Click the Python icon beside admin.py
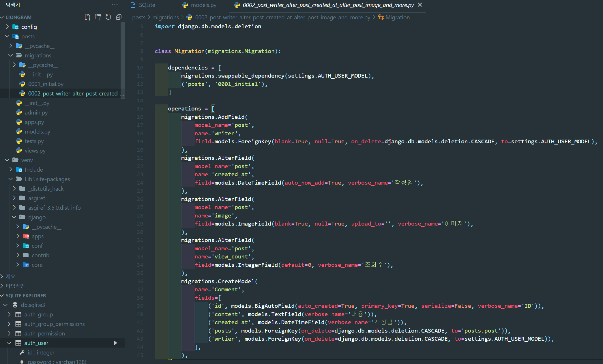 (19, 112)
